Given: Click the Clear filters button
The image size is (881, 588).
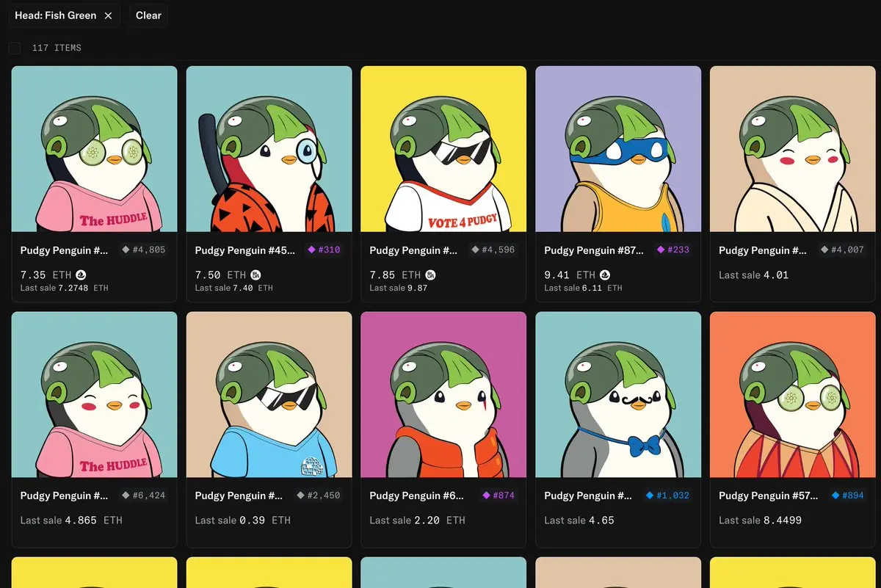Looking at the screenshot, I should (x=148, y=15).
